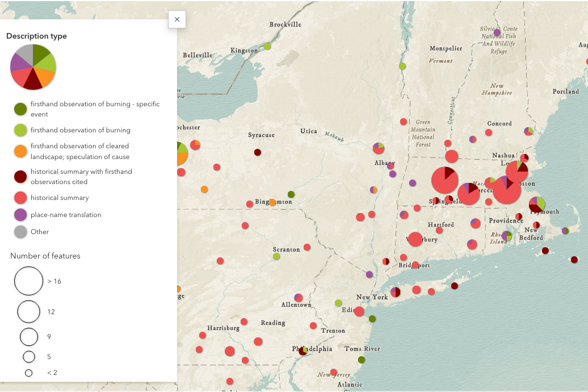Click the gray Other legend swatch

coord(20,232)
